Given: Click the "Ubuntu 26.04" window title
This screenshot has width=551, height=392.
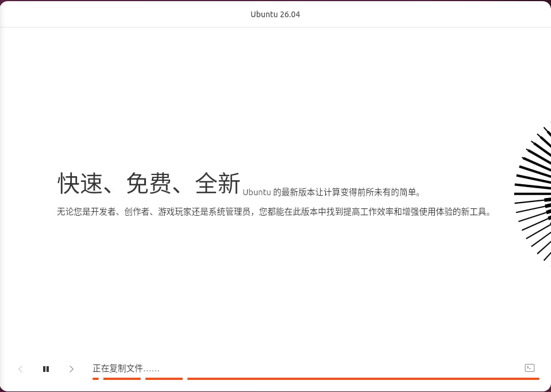Looking at the screenshot, I should pos(275,14).
